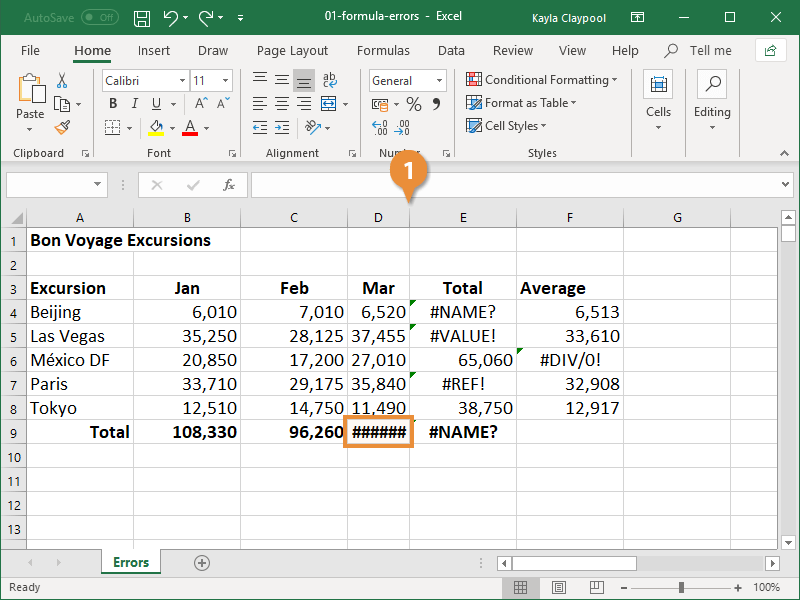Click the Insert Function fx icon
Viewport: 800px width, 600px height.
(228, 185)
